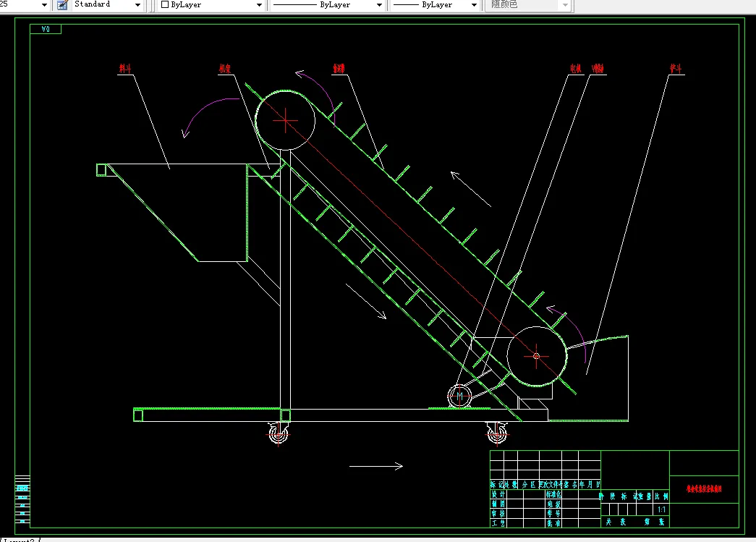756x542 pixels.
Task: Select the 标准化 cell in title block
Action: click(x=553, y=494)
